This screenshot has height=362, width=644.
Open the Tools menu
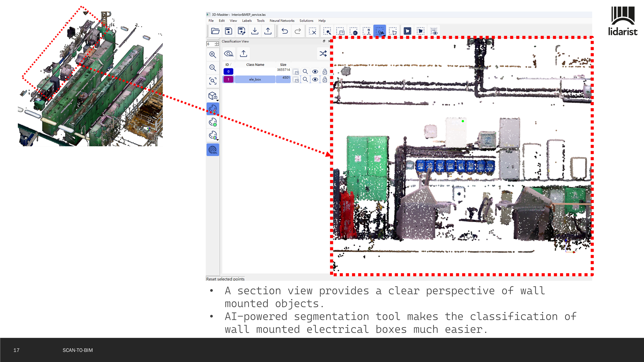click(x=261, y=21)
